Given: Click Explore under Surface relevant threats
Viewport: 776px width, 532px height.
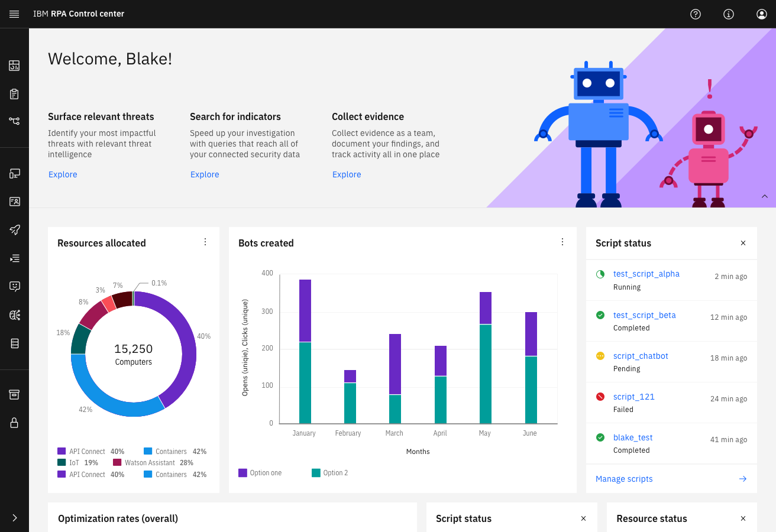Looking at the screenshot, I should point(63,174).
